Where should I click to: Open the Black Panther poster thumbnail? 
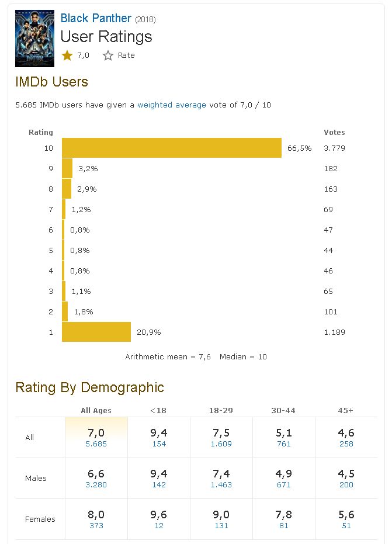click(x=34, y=38)
